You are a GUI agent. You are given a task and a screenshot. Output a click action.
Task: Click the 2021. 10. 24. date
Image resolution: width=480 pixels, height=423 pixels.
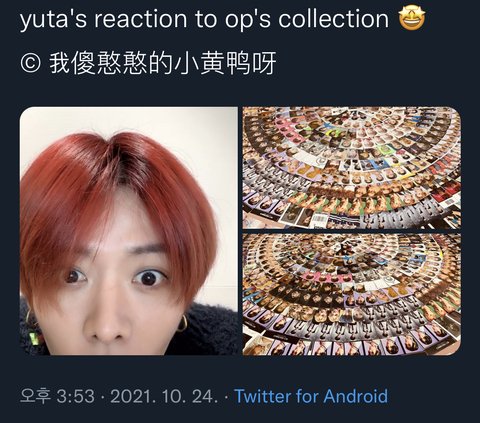(x=164, y=396)
